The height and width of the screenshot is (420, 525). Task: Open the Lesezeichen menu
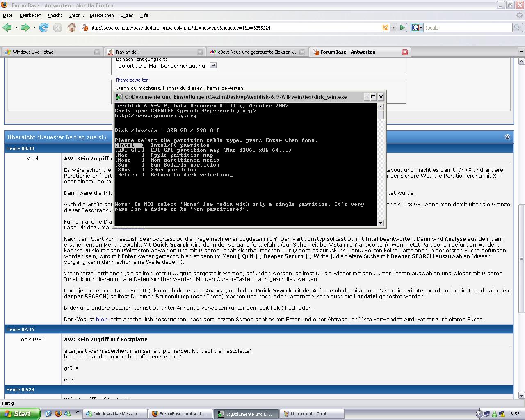tap(102, 15)
